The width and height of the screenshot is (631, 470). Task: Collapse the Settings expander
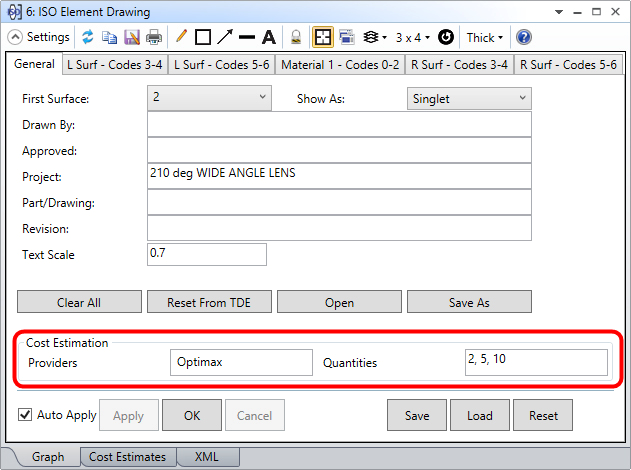(x=16, y=37)
